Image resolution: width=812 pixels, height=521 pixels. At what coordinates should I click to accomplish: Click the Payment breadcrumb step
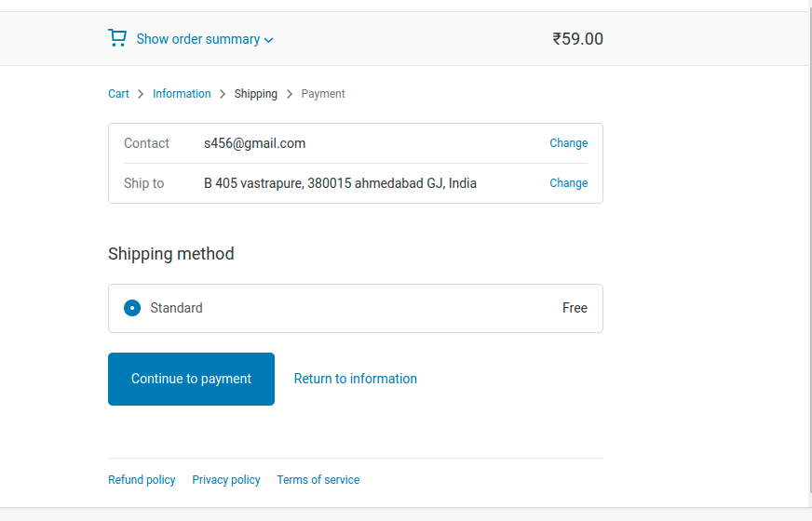[x=323, y=94]
